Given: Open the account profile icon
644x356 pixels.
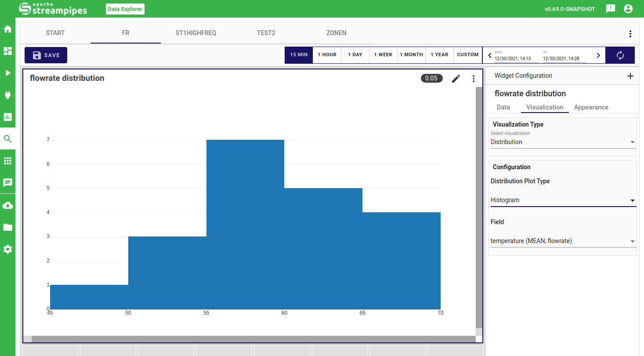Looking at the screenshot, I should pyautogui.click(x=628, y=9).
